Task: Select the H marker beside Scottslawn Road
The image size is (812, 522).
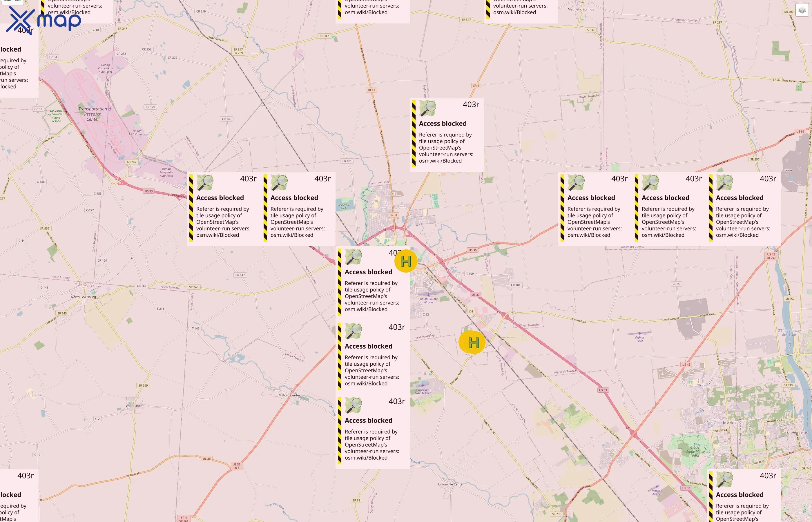Action: point(474,343)
